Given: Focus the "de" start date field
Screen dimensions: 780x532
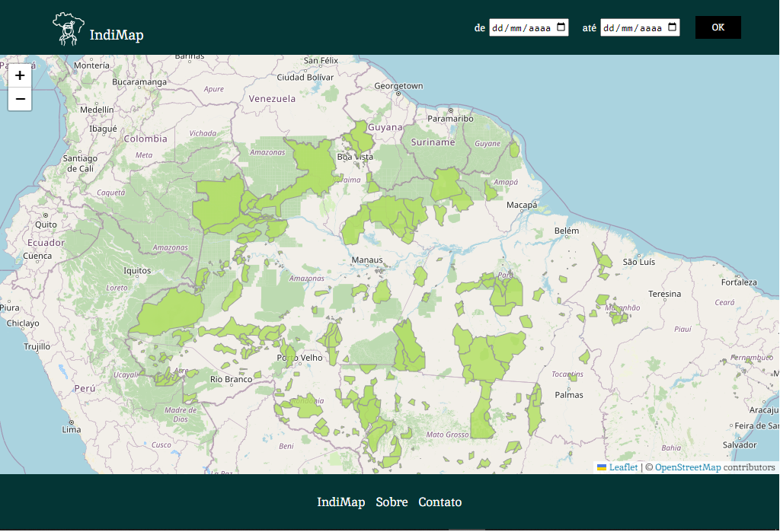Looking at the screenshot, I should coord(529,27).
